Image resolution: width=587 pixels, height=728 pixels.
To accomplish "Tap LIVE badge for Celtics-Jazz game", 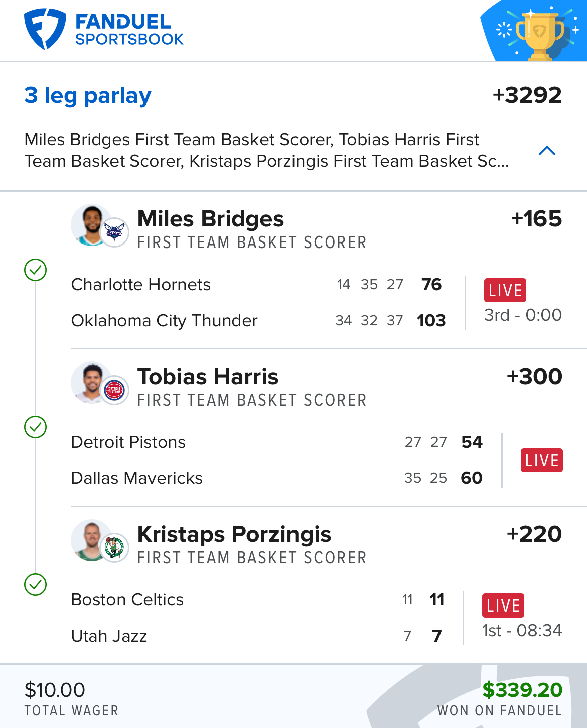I will (503, 605).
